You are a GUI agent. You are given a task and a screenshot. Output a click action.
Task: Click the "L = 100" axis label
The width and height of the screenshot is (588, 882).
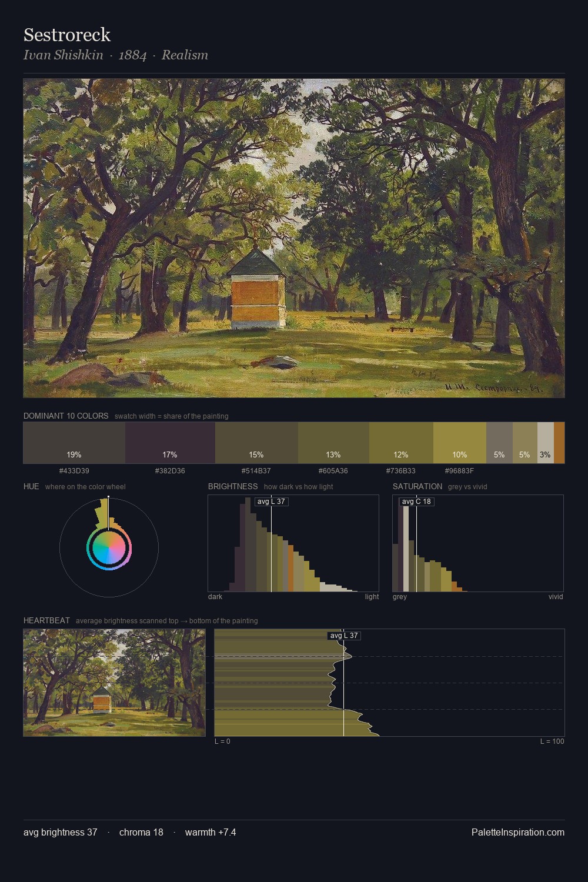click(x=552, y=741)
